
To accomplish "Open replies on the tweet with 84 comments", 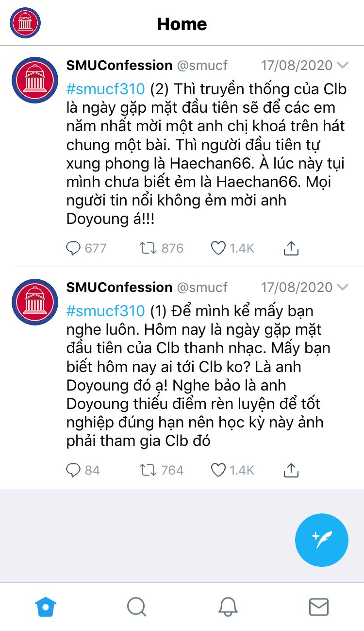I will click(73, 470).
